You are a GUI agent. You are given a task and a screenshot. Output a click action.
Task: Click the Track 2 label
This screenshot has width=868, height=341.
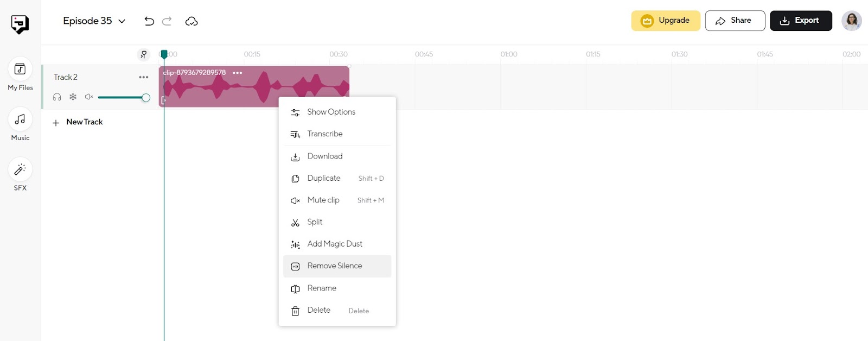66,77
